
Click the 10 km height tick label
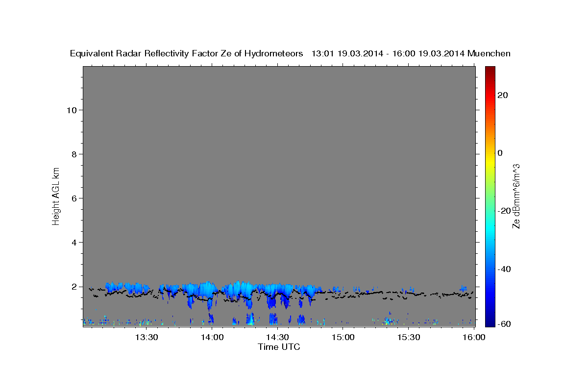[72, 110]
